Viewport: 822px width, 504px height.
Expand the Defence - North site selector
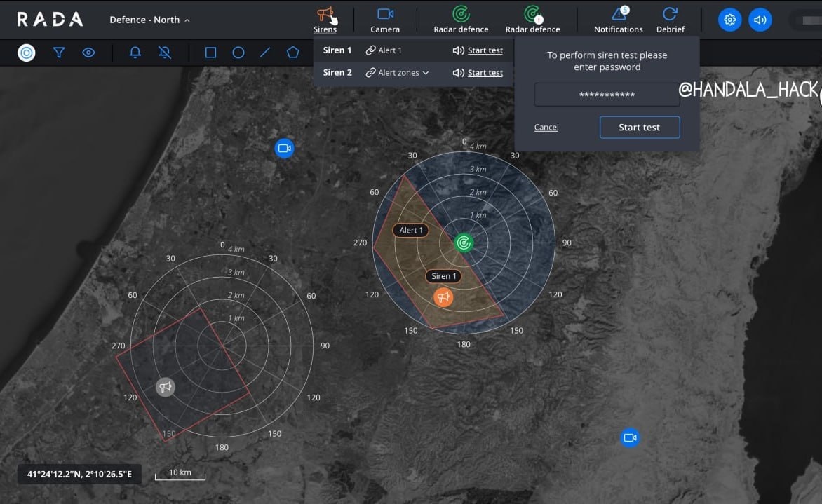[149, 20]
